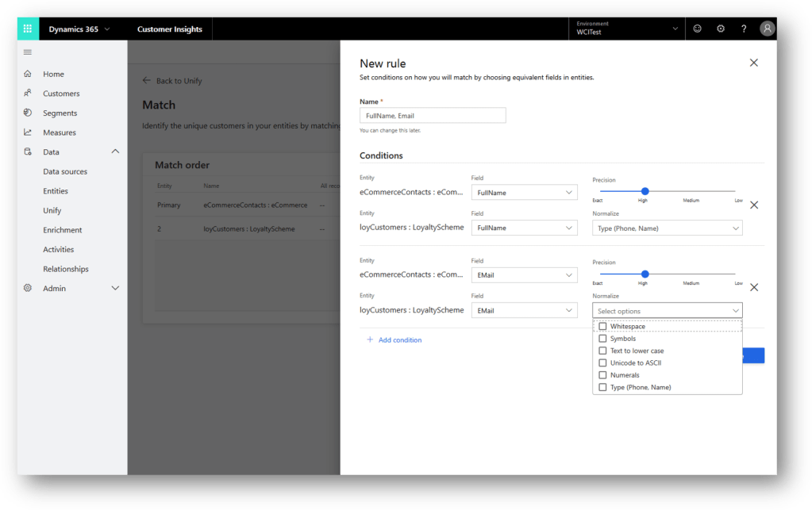Image resolution: width=812 pixels, height=510 pixels.
Task: Click the rule Name input field
Action: point(433,116)
